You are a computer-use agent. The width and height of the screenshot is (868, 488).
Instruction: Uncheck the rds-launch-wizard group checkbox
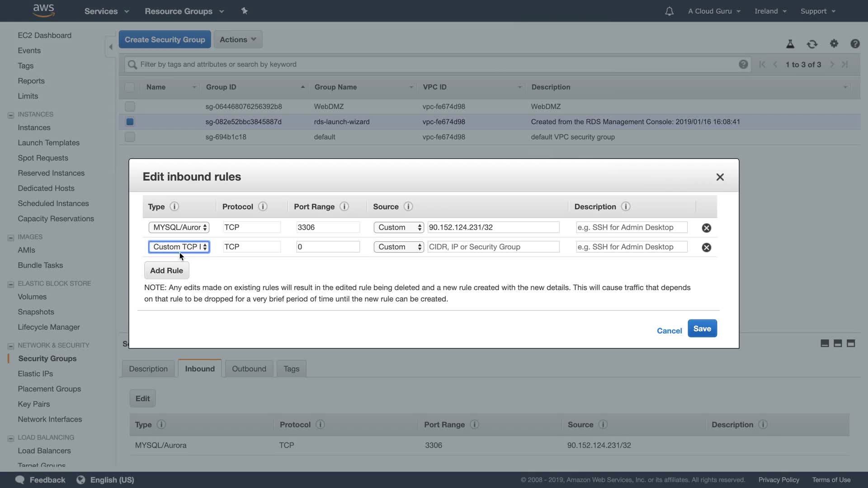(x=130, y=122)
